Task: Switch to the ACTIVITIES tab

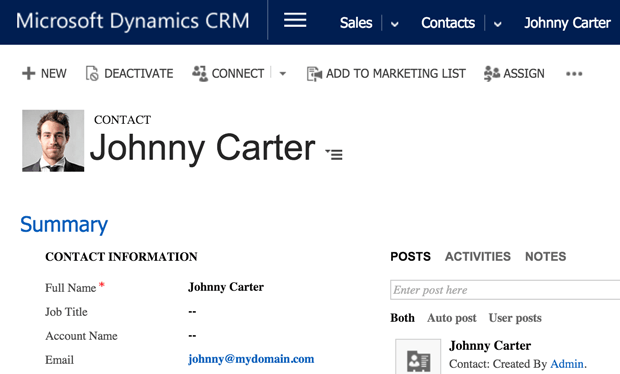Action: [x=478, y=257]
